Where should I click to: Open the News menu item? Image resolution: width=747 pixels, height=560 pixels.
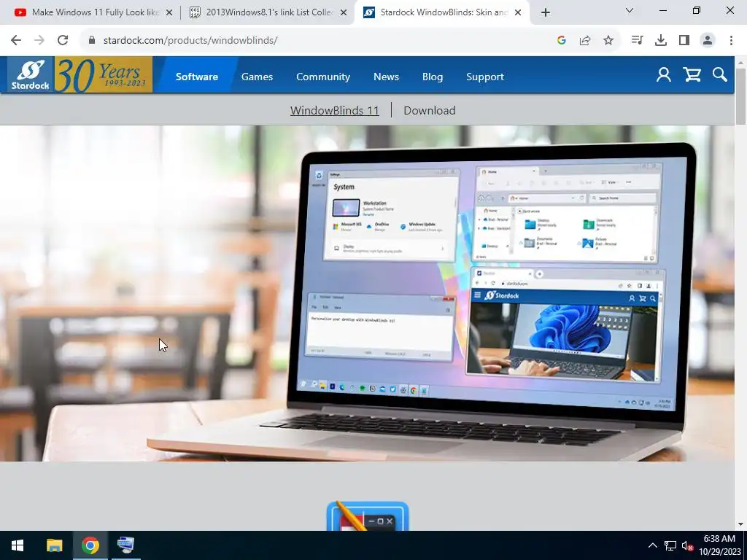click(386, 76)
